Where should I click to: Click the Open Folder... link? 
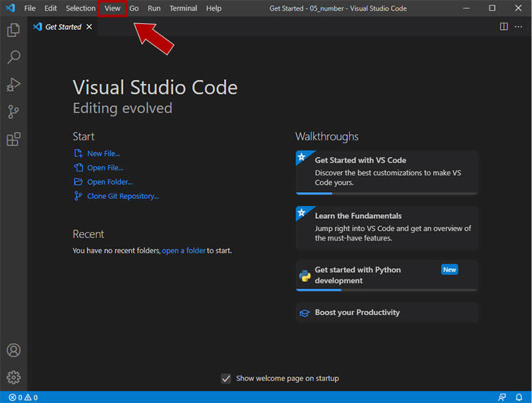110,182
